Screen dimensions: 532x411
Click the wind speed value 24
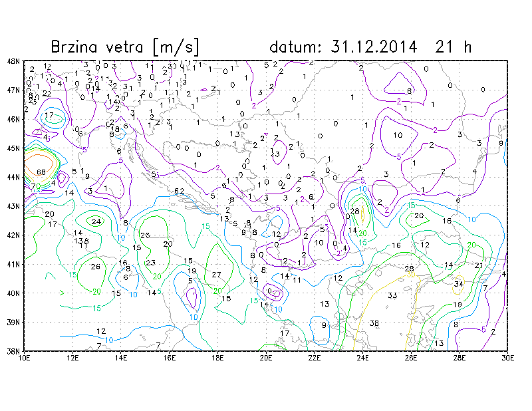96,221
